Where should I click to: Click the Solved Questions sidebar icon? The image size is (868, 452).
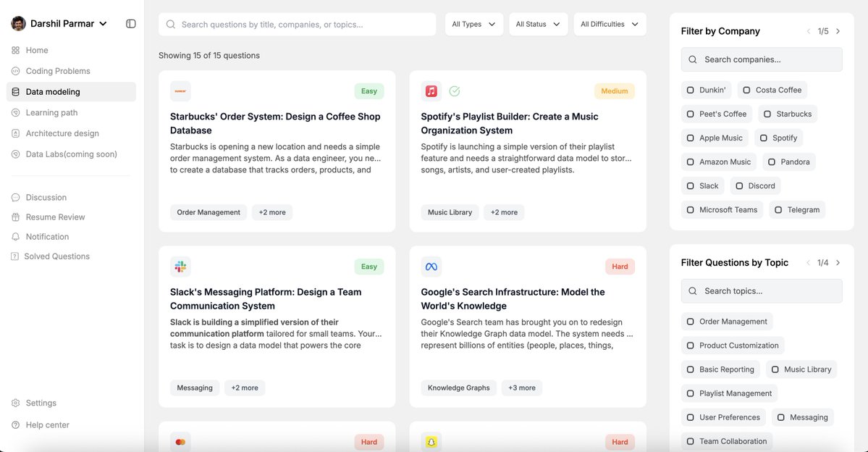(15, 256)
